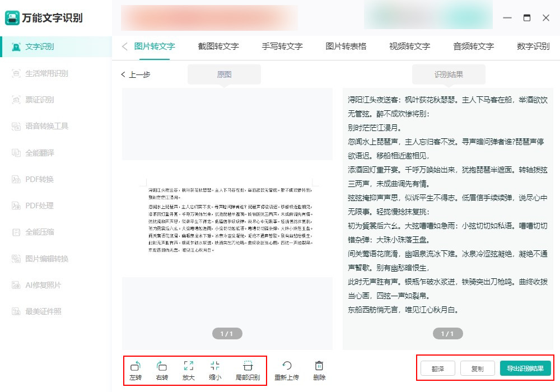The width and height of the screenshot is (560, 392).
Task: Select the 左转 rotate left icon
Action: click(134, 369)
